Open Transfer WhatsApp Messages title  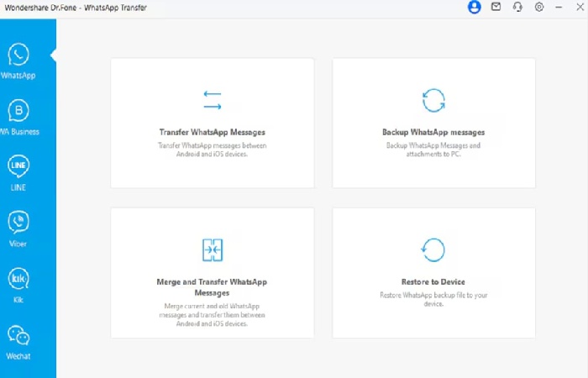click(x=213, y=132)
